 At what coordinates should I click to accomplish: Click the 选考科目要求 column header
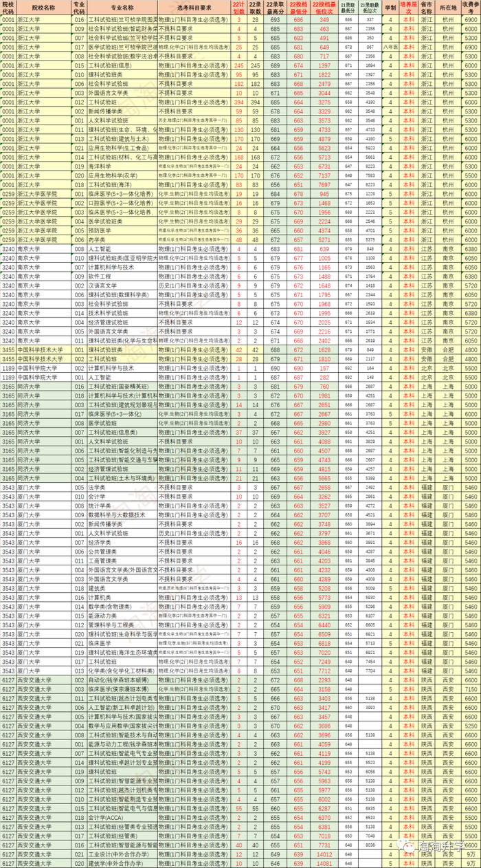(x=194, y=8)
